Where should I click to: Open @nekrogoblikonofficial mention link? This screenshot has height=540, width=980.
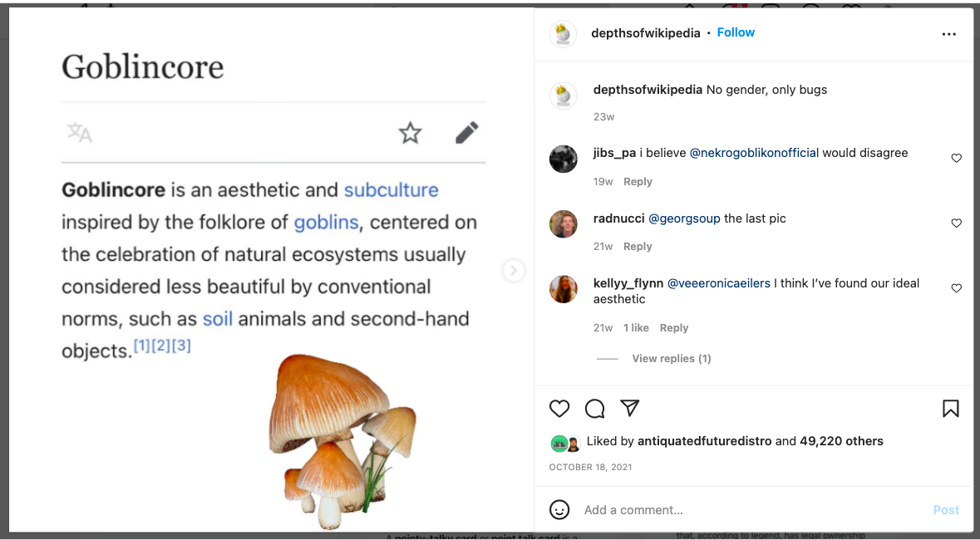(754, 153)
